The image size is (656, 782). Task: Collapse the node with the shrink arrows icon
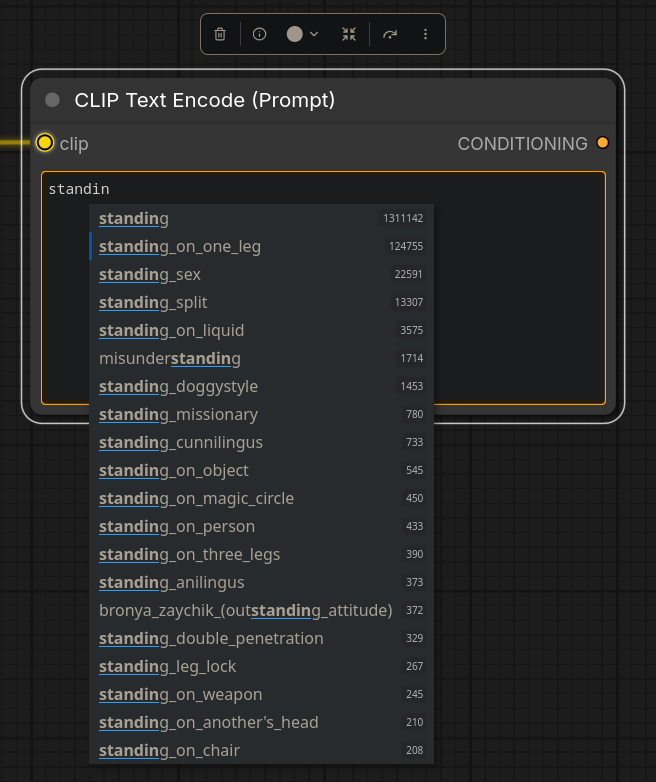click(349, 34)
